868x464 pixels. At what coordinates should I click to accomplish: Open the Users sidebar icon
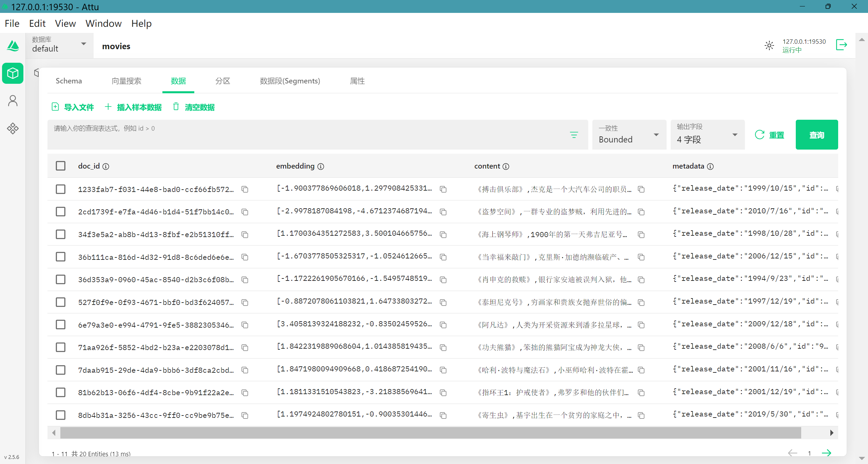pyautogui.click(x=13, y=101)
